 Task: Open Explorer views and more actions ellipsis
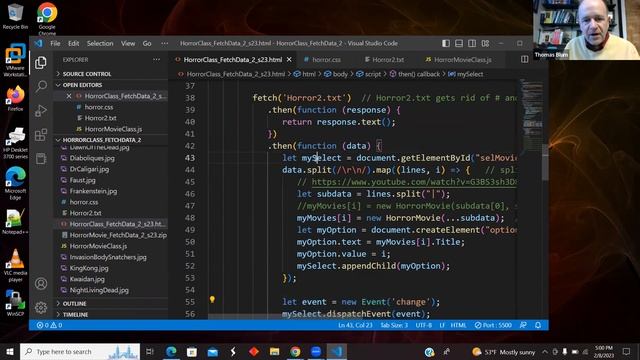point(156,60)
